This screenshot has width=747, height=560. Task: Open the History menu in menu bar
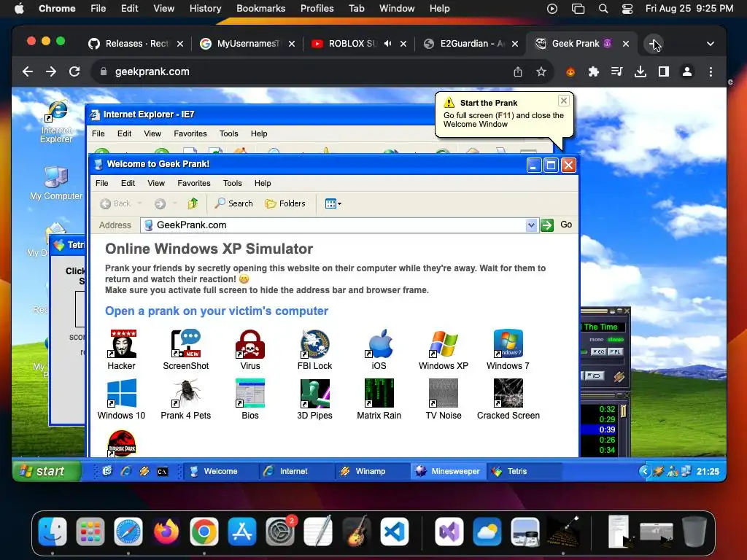pyautogui.click(x=205, y=9)
